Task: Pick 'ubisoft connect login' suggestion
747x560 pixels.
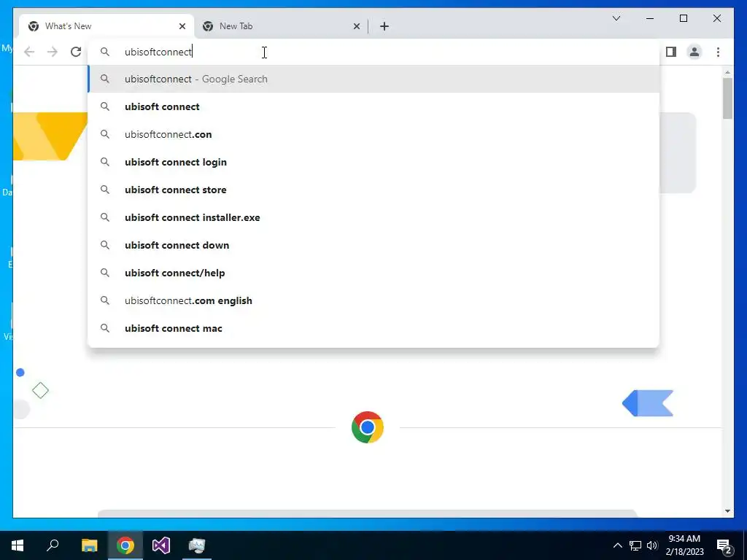Action: tap(374, 162)
